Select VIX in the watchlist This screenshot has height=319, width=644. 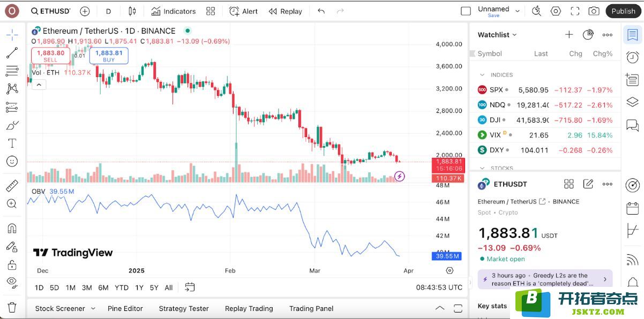click(545, 135)
